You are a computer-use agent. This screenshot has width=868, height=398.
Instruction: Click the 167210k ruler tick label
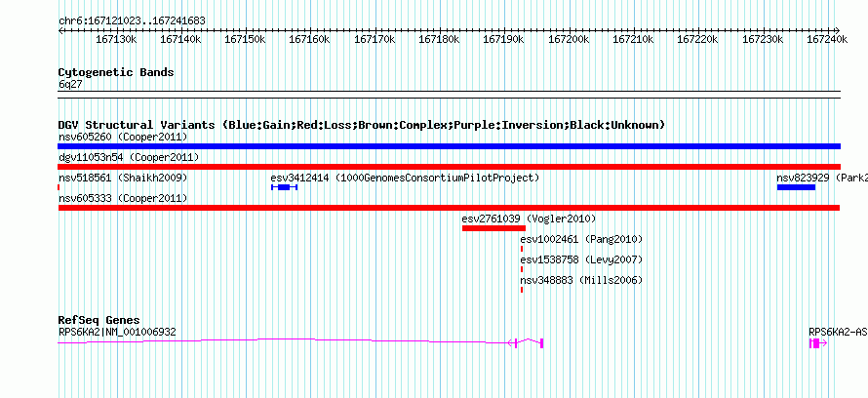click(x=633, y=39)
